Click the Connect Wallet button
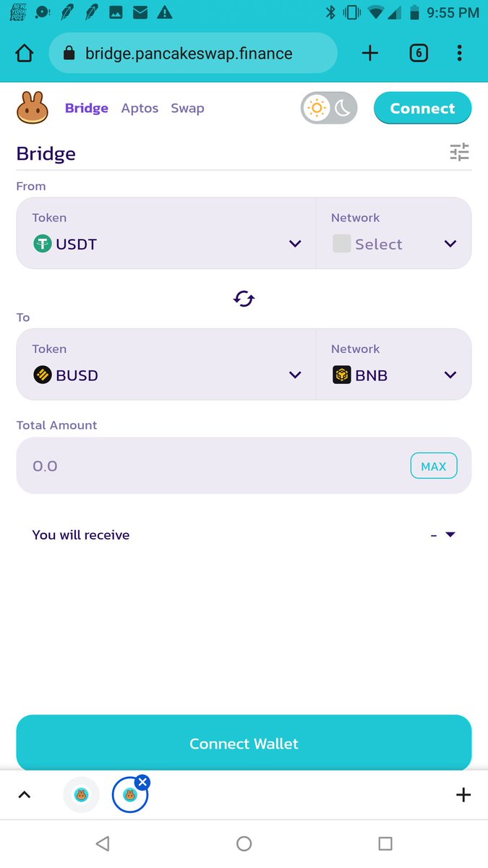 [244, 744]
